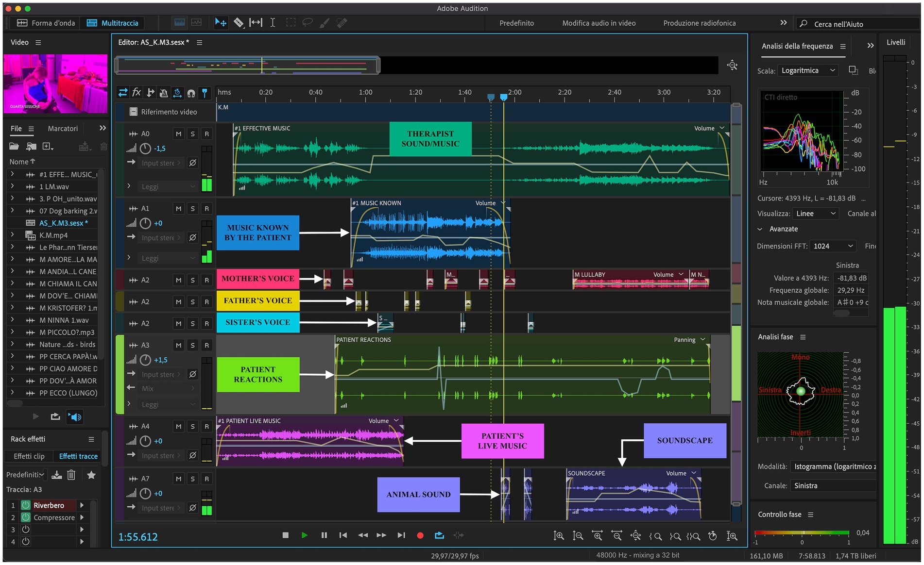Select the Move tool in top toolbar
This screenshot has height=565, width=924.
[x=221, y=22]
